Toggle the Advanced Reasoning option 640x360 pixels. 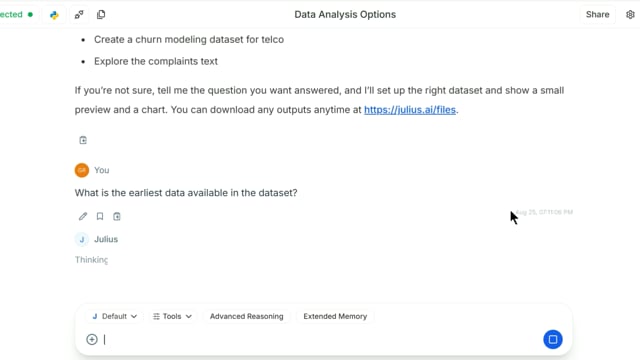(247, 316)
